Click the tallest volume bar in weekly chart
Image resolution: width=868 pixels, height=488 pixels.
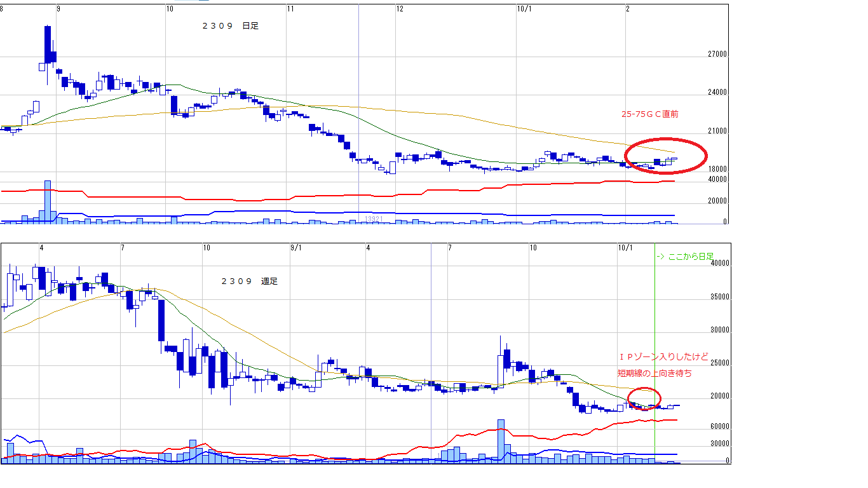click(x=501, y=440)
